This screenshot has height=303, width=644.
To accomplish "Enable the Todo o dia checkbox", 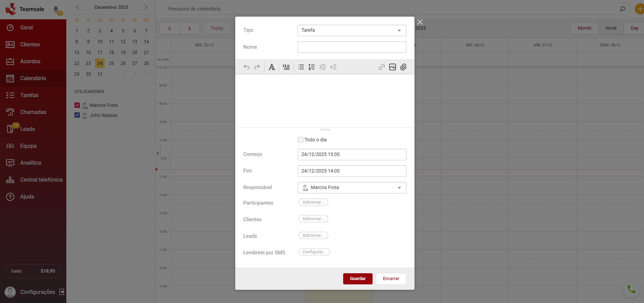I will click(x=300, y=140).
